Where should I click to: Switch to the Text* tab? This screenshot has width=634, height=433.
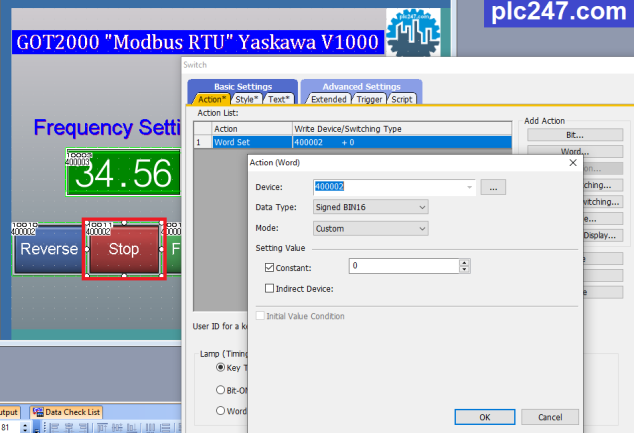pyautogui.click(x=279, y=99)
